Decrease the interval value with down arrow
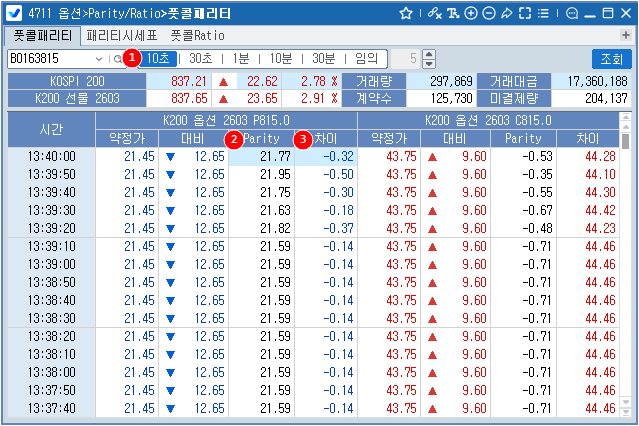Image resolution: width=639 pixels, height=426 pixels. (430, 63)
